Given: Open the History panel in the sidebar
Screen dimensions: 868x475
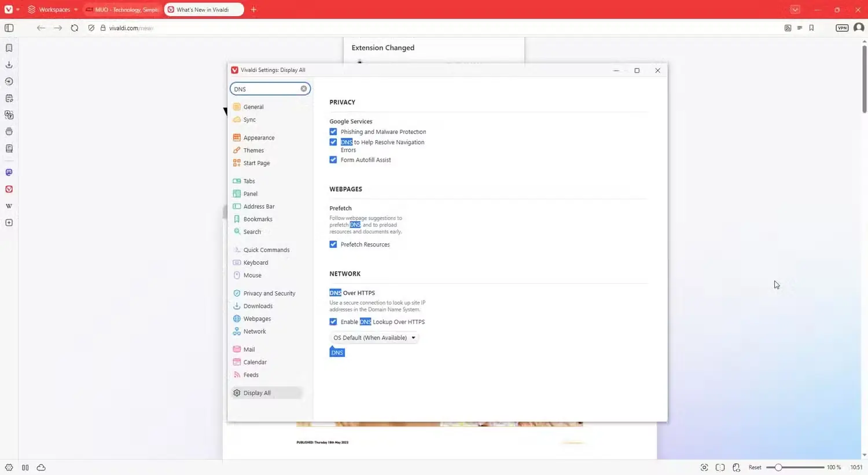Looking at the screenshot, I should tap(9, 82).
